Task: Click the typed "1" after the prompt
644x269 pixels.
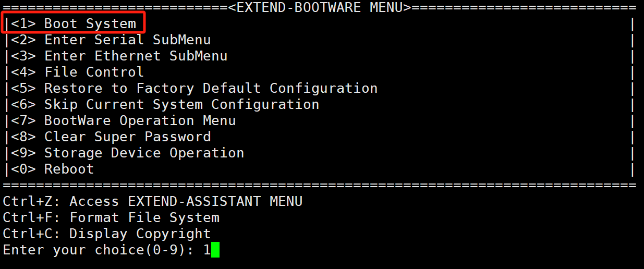Action: [206, 250]
